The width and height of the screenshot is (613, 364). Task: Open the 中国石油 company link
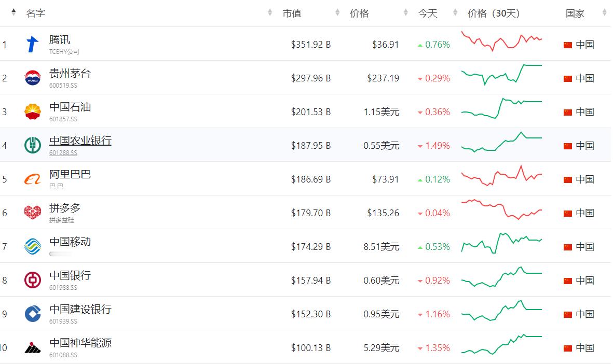pyautogui.click(x=70, y=107)
